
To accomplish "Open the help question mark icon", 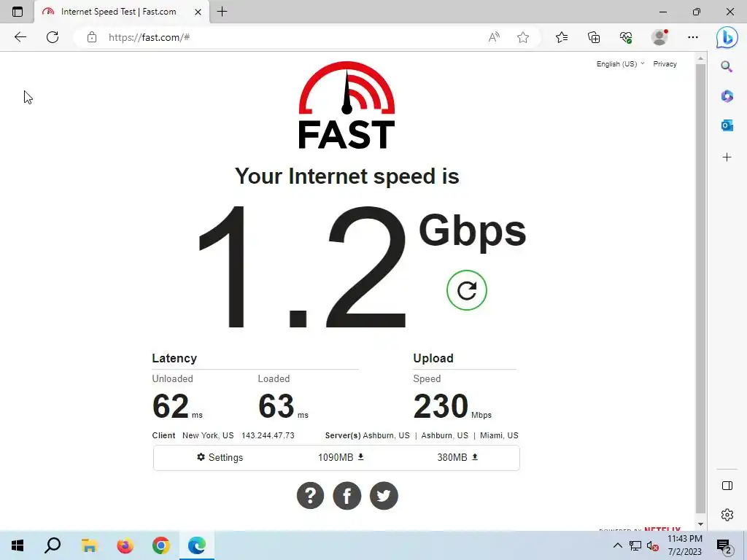I will pos(310,496).
